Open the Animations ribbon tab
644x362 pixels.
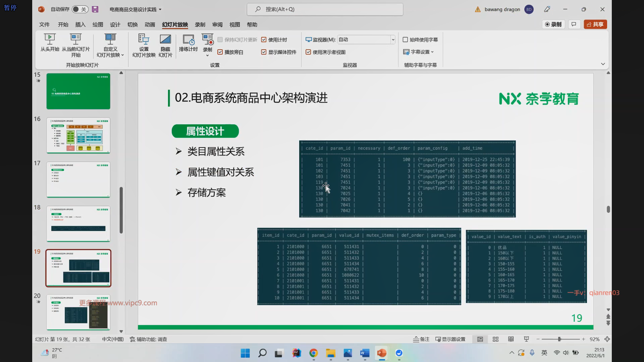click(x=150, y=24)
